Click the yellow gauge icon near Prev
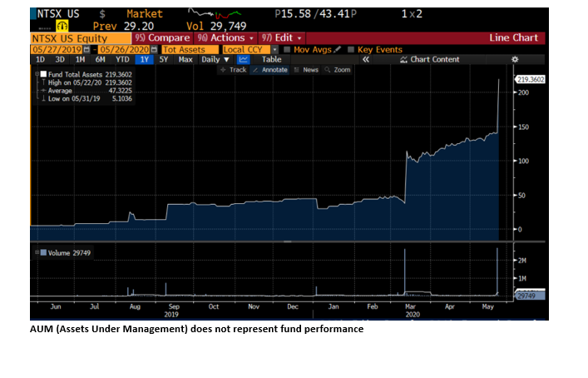The width and height of the screenshot is (588, 378). [x=62, y=26]
